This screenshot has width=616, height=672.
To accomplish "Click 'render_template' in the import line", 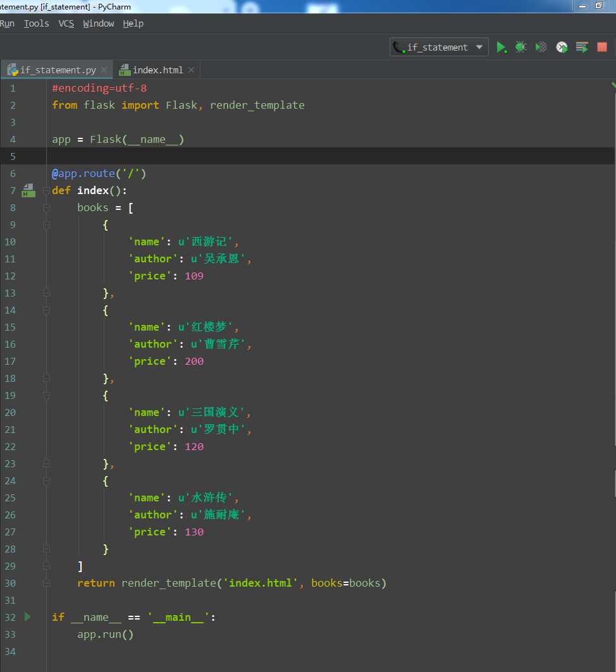I will tap(257, 105).
